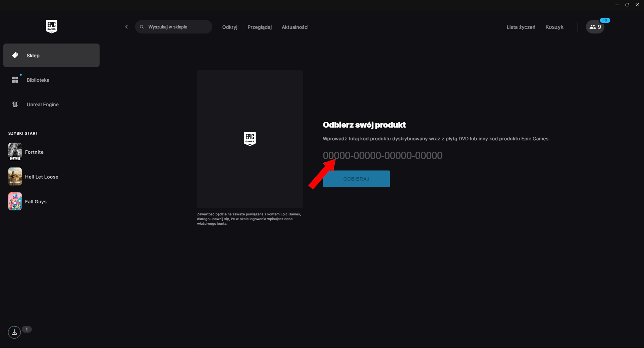Viewport: 644px width, 348px height.
Task: Open Unreal Engine in the sidebar
Action: coord(51,105)
